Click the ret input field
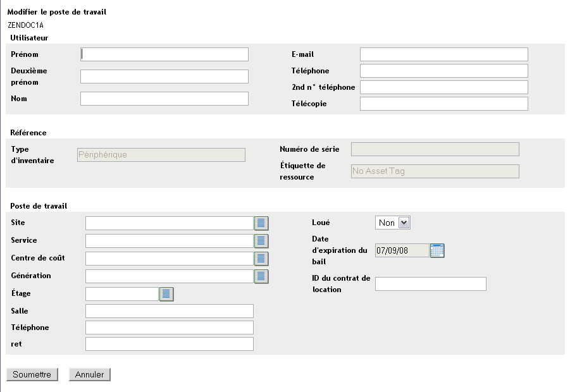Image resolution: width=570 pixels, height=392 pixels. (x=169, y=344)
